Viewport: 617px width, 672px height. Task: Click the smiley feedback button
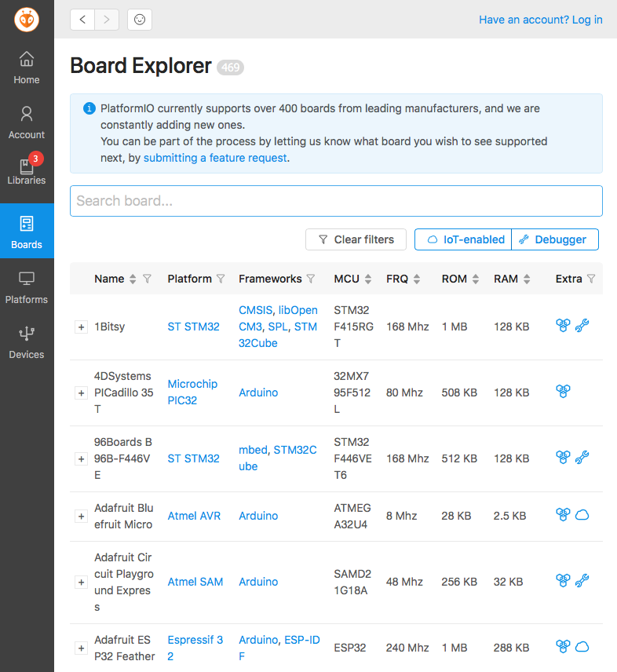coord(140,20)
